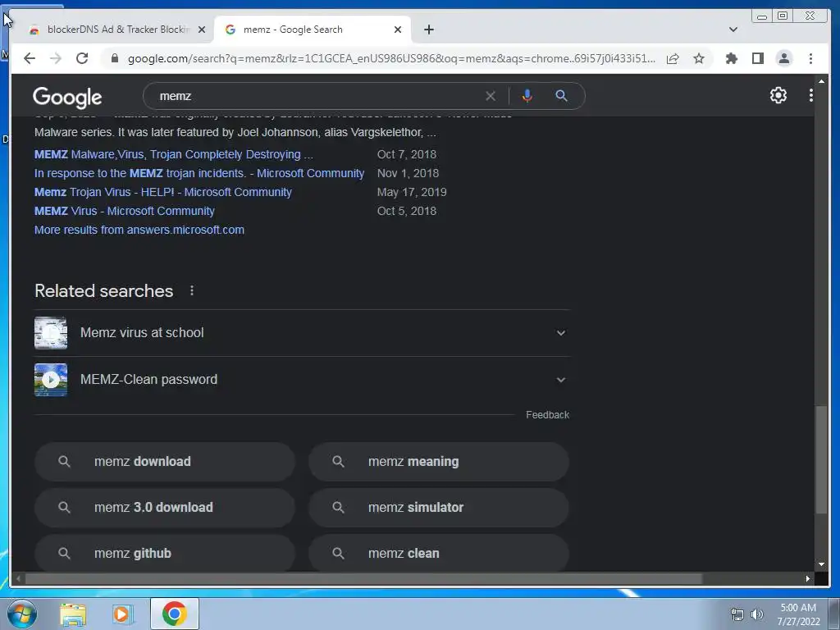The height and width of the screenshot is (630, 840).
Task: Click the scroll left arrow
Action: point(18,578)
